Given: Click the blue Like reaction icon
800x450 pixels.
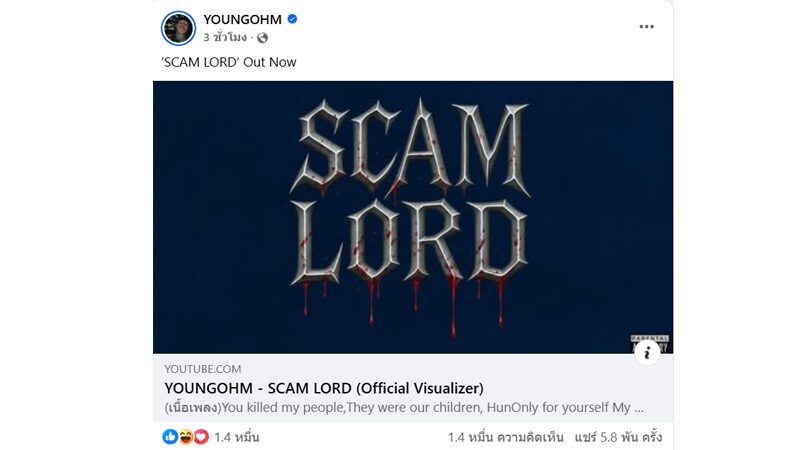Looking at the screenshot, I should (x=170, y=437).
